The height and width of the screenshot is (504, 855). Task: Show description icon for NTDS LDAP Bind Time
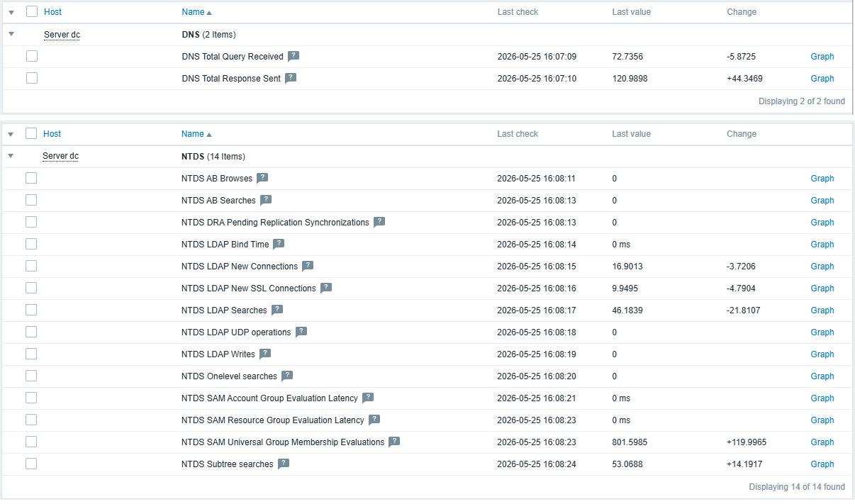pyautogui.click(x=279, y=245)
